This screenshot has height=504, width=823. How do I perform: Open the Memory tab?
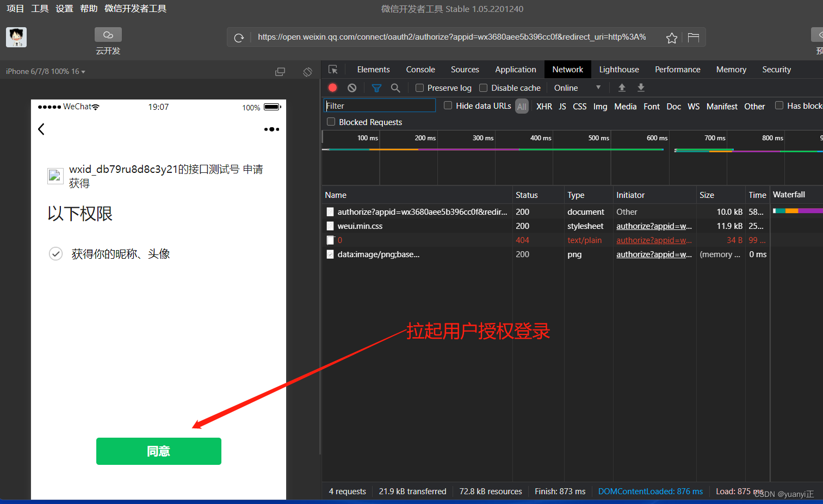click(731, 70)
